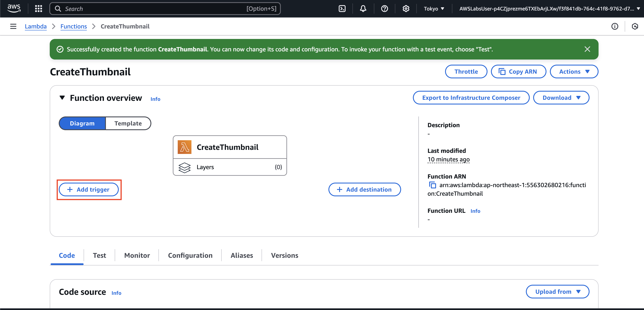Open the Monitor tab
The image size is (644, 310).
(x=137, y=255)
